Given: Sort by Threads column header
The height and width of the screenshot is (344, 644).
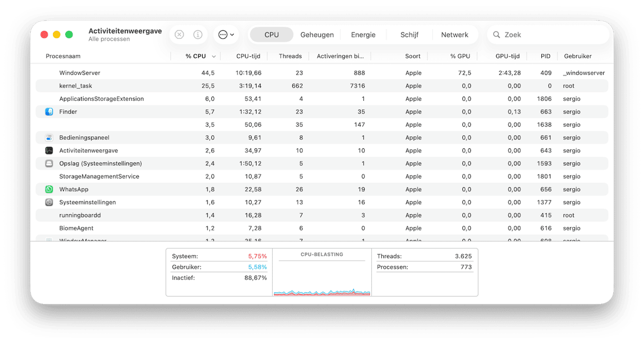Looking at the screenshot, I should pos(290,56).
